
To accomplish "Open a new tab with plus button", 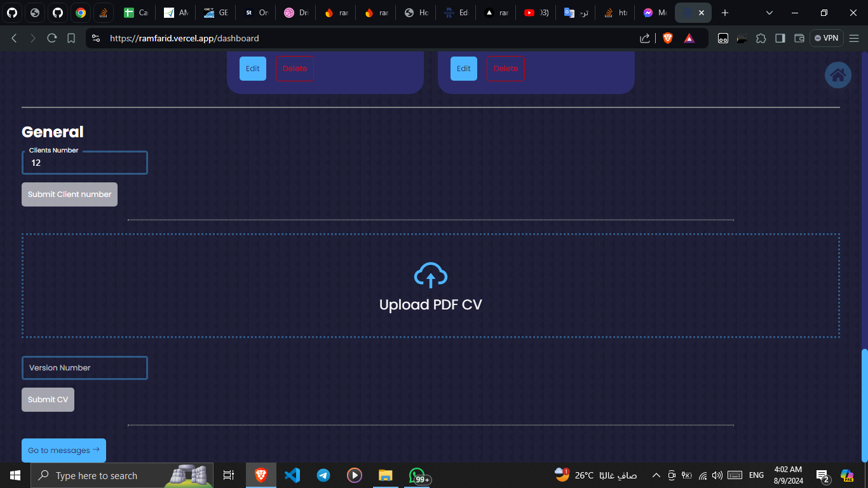I will click(x=725, y=13).
